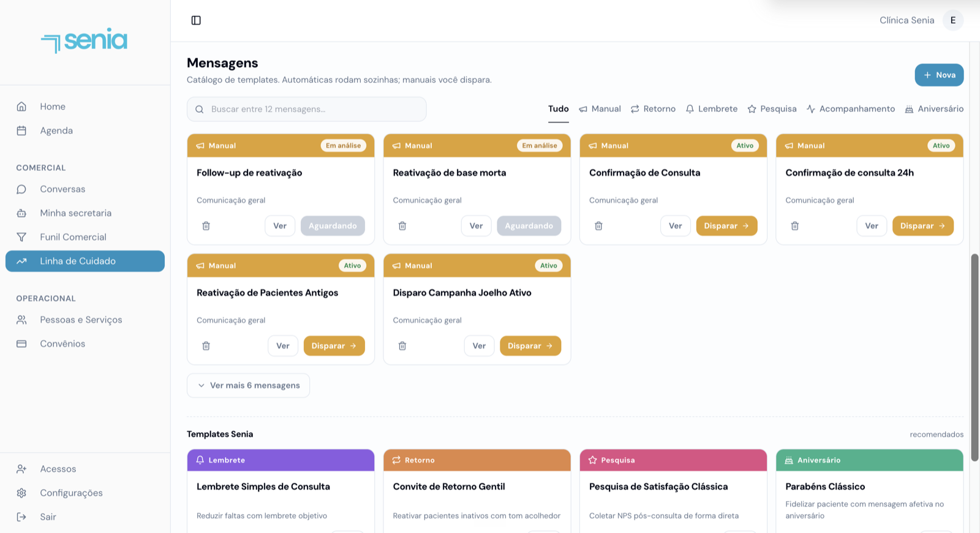Viewport: 980px width, 533px height.
Task: Click Disparar on Disparo Campanha Joelho Ativo
Action: (x=530, y=346)
